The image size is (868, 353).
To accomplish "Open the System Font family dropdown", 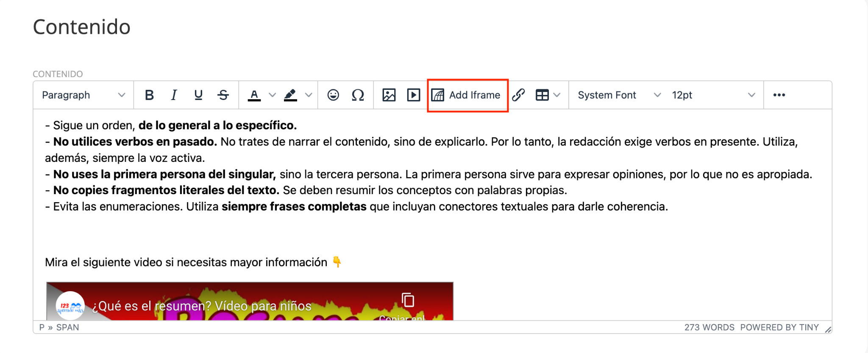I will (x=619, y=95).
